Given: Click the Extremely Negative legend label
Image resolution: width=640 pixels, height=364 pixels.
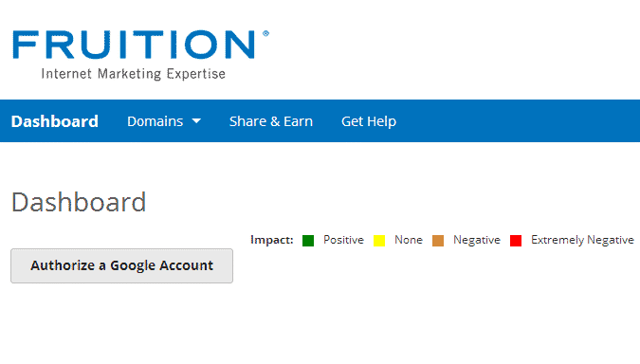Looking at the screenshot, I should pyautogui.click(x=582, y=240).
